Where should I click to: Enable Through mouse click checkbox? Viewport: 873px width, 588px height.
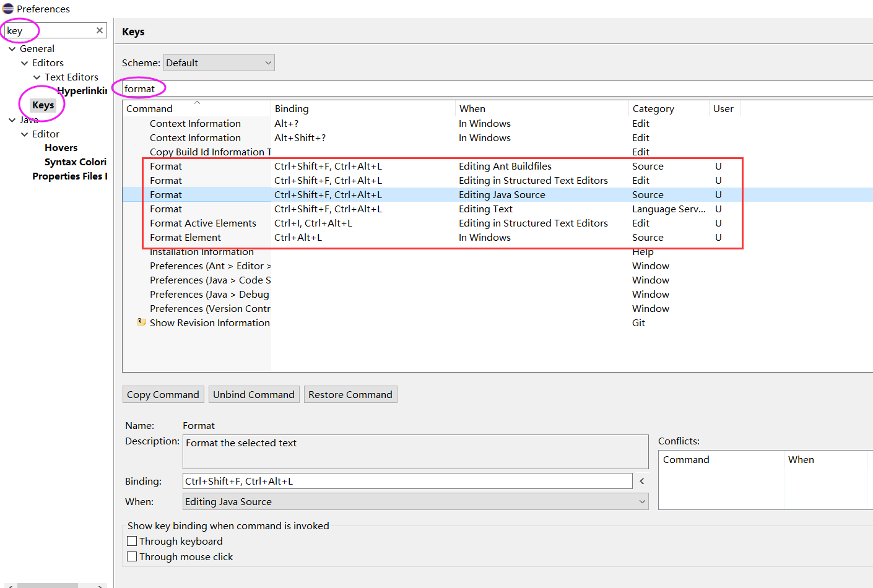[x=132, y=556]
